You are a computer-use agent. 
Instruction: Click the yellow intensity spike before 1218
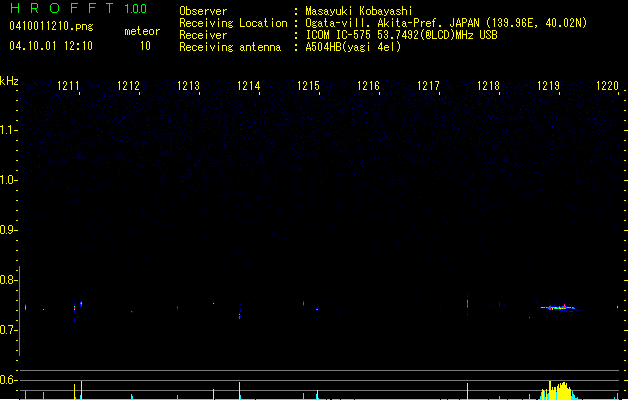click(467, 391)
